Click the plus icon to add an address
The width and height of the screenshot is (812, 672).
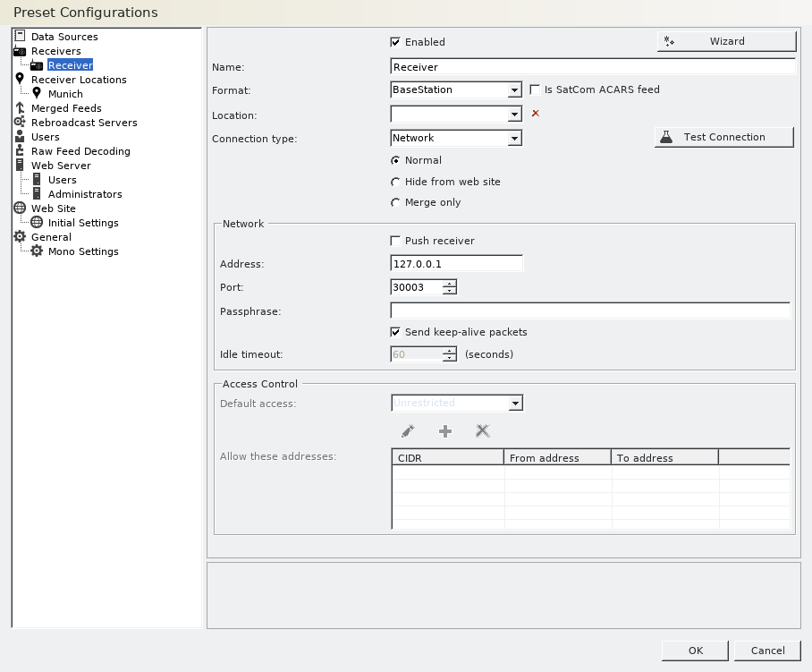point(445,430)
